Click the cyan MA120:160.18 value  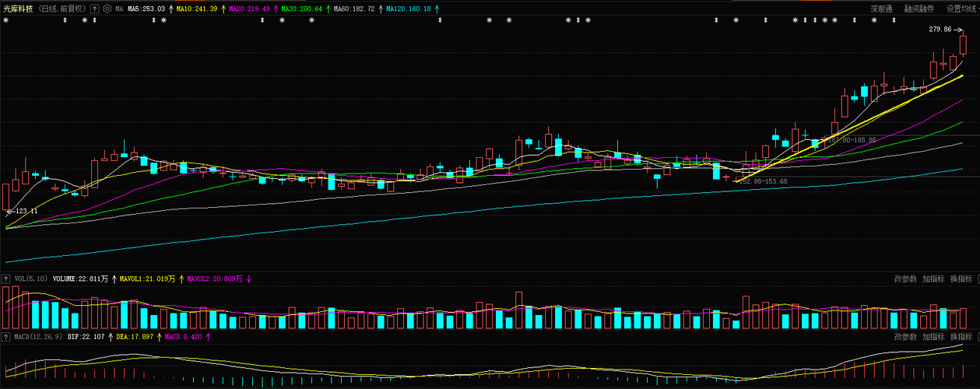coord(409,9)
